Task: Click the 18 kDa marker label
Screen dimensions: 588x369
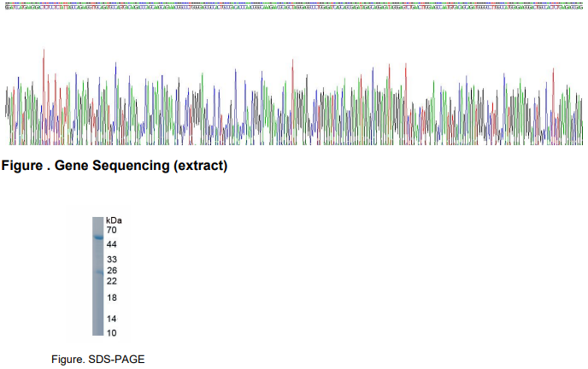Action: coord(111,297)
